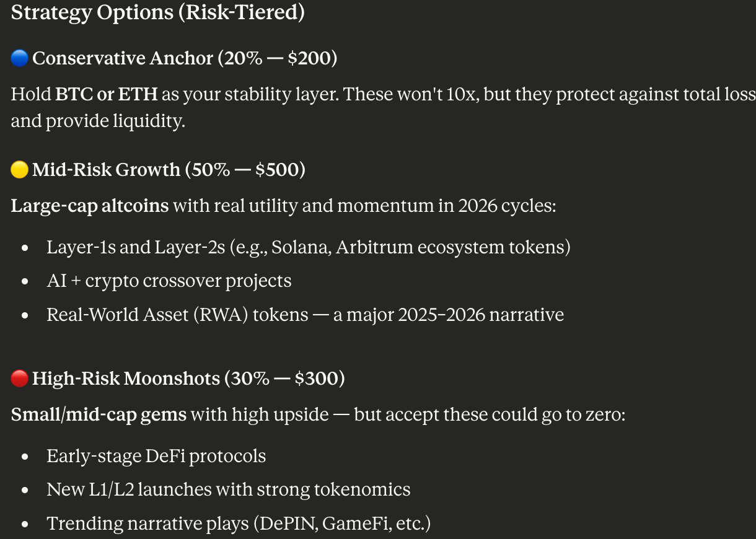Click the bold 'Small/mid-cap gems' text
Image resolution: width=756 pixels, height=539 pixels.
99,414
